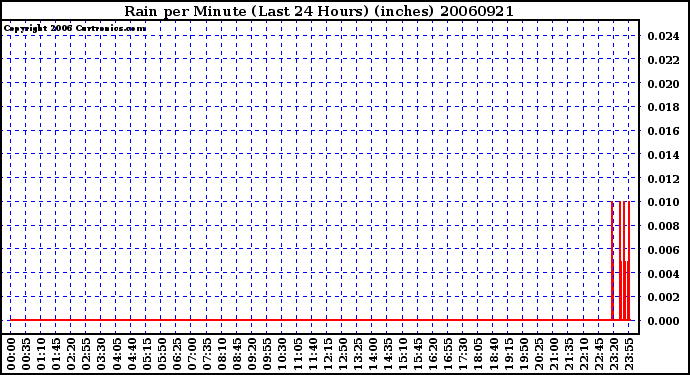The height and width of the screenshot is (375, 690).
Task: Click the 0.016 y-axis label
Action: coord(663,131)
